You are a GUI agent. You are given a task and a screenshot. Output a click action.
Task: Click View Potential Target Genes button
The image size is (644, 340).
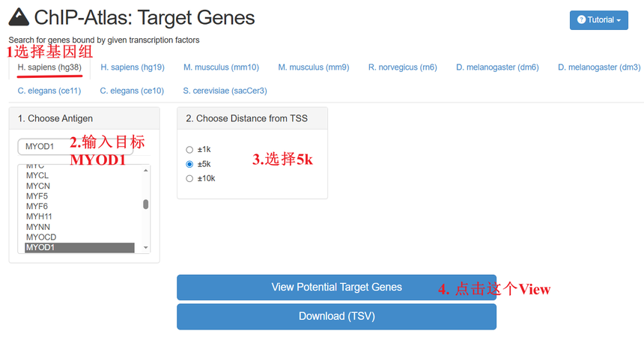pos(336,288)
